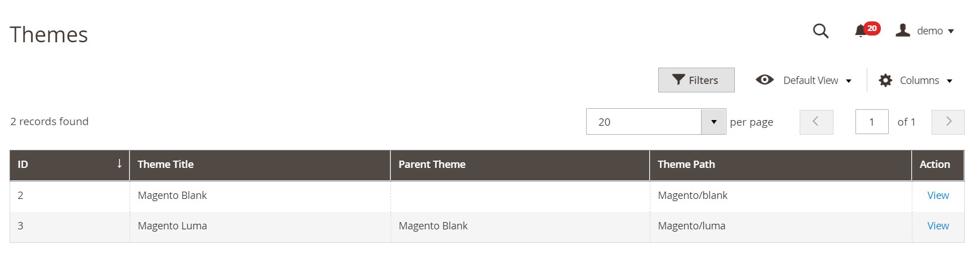The image size is (980, 266).
Task: Click the demo user account icon
Action: pos(903,30)
